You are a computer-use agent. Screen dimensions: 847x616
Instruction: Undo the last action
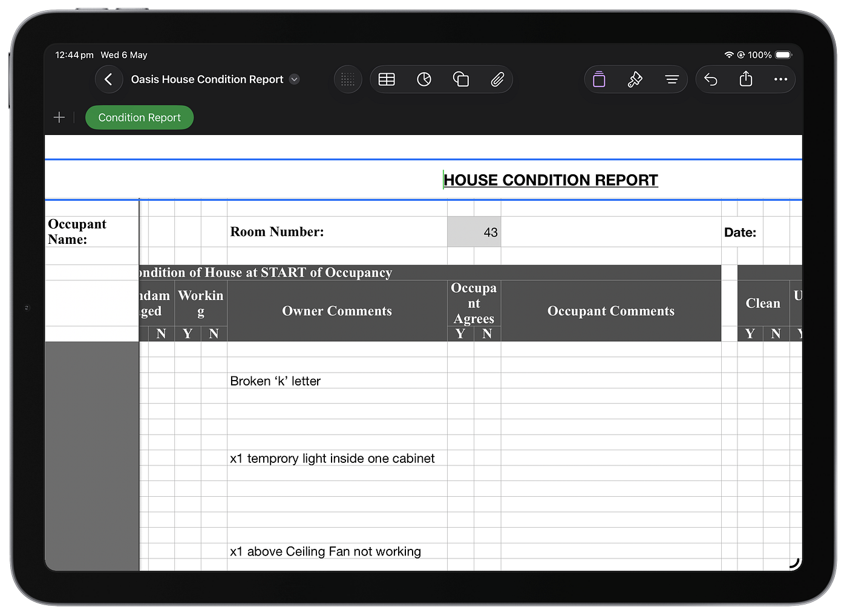pos(711,79)
